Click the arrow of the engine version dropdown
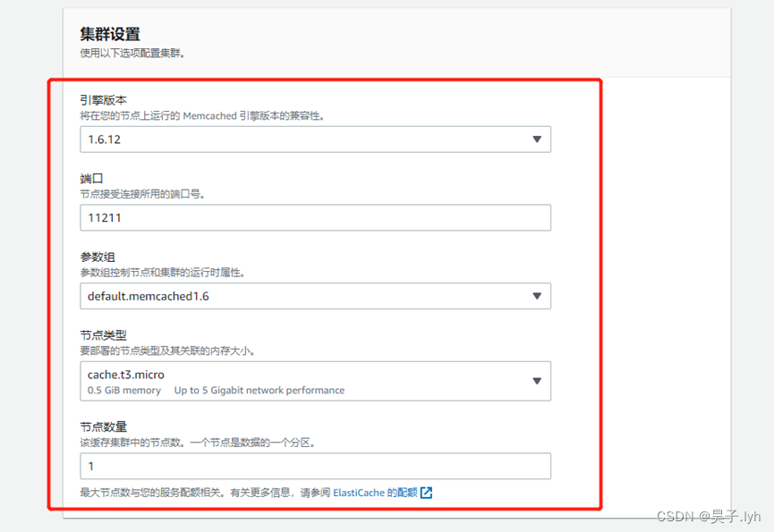The width and height of the screenshot is (774, 532). pyautogui.click(x=537, y=139)
